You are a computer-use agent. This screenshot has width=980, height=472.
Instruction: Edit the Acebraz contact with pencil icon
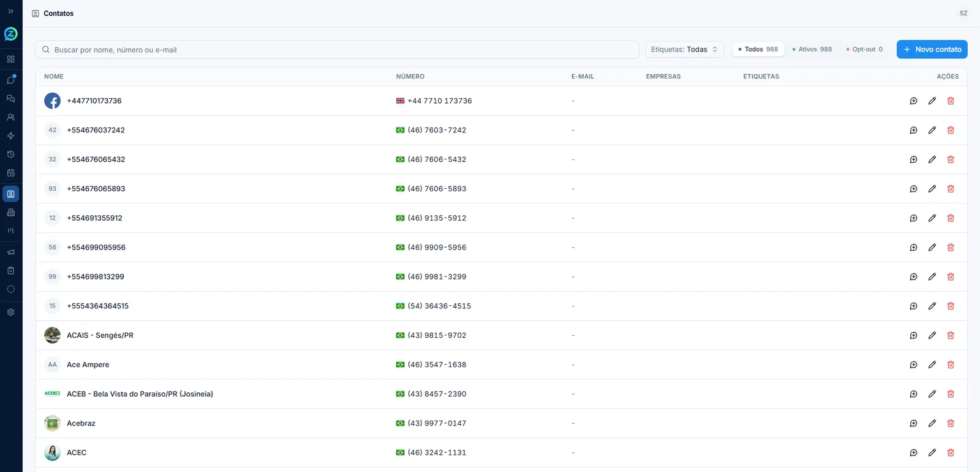(x=932, y=424)
